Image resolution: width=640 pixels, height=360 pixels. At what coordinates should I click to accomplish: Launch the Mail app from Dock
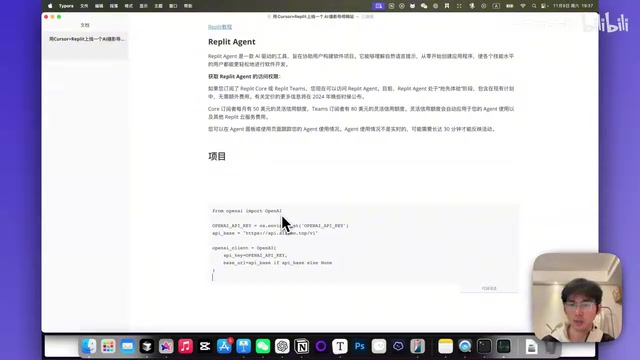coord(127,347)
